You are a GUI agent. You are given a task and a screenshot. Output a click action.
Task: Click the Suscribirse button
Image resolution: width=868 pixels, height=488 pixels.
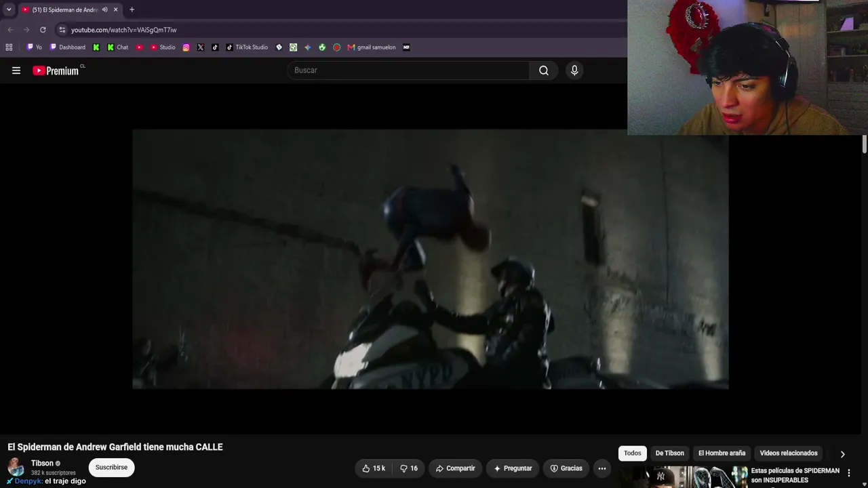[x=111, y=468]
